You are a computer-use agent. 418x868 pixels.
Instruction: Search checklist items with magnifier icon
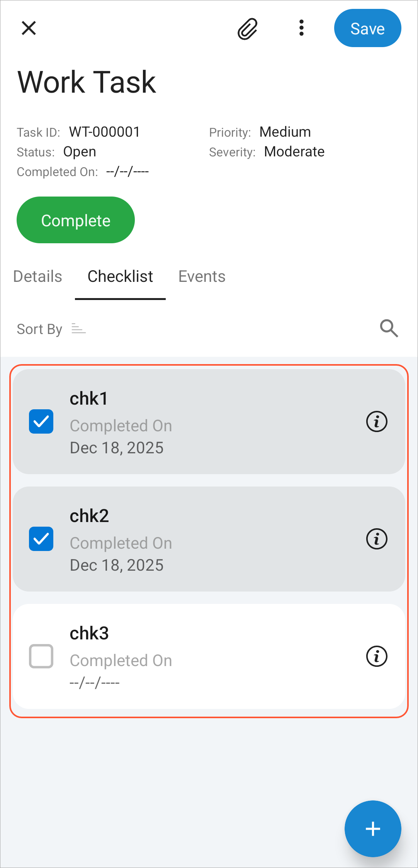point(389,329)
